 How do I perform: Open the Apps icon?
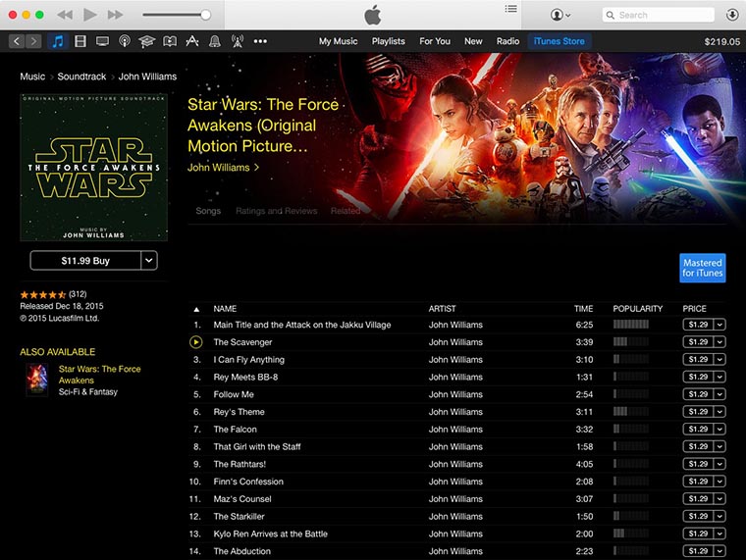192,41
